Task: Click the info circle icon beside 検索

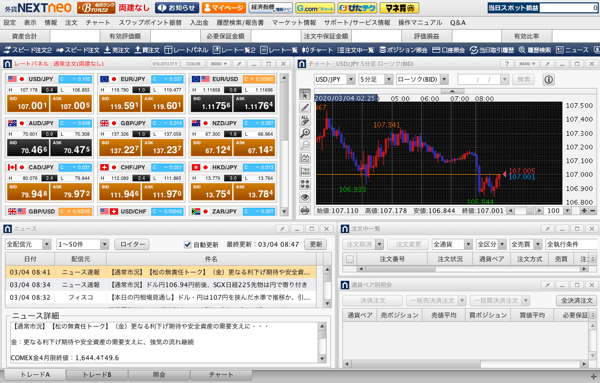Action: (548, 80)
